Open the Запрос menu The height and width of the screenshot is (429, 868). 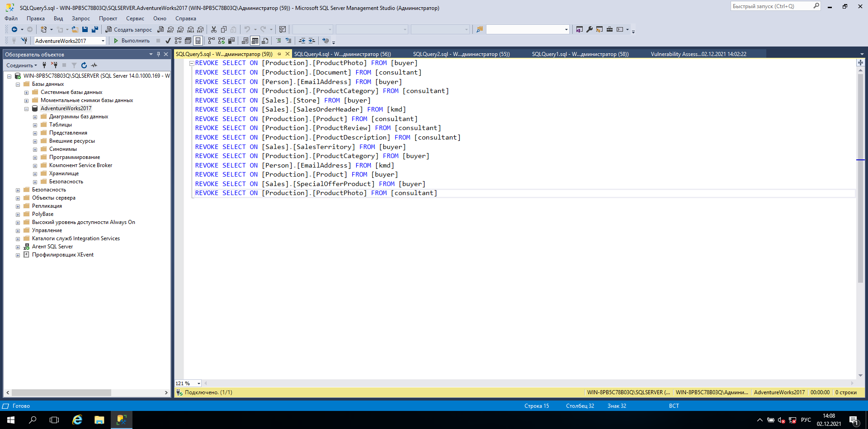(80, 19)
